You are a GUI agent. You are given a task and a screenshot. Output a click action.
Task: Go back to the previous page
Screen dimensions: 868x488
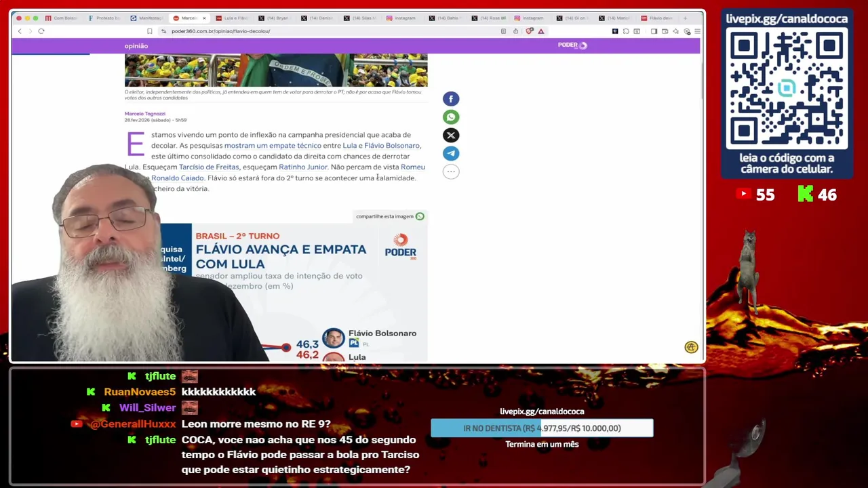click(x=20, y=31)
